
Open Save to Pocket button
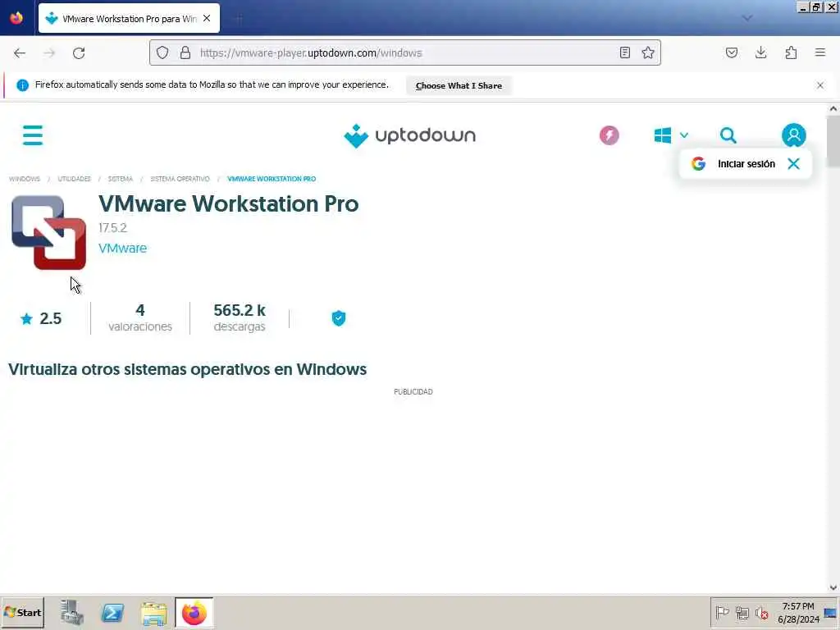coord(731,52)
